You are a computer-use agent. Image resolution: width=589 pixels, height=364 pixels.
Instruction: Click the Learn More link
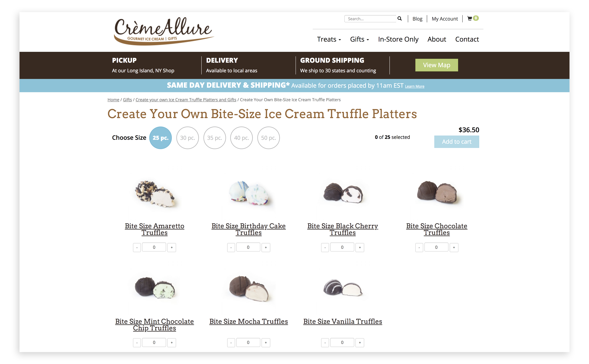[414, 86]
